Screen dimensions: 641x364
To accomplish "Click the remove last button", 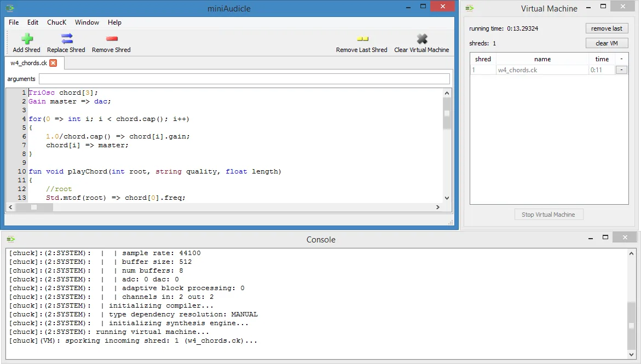I will click(607, 28).
